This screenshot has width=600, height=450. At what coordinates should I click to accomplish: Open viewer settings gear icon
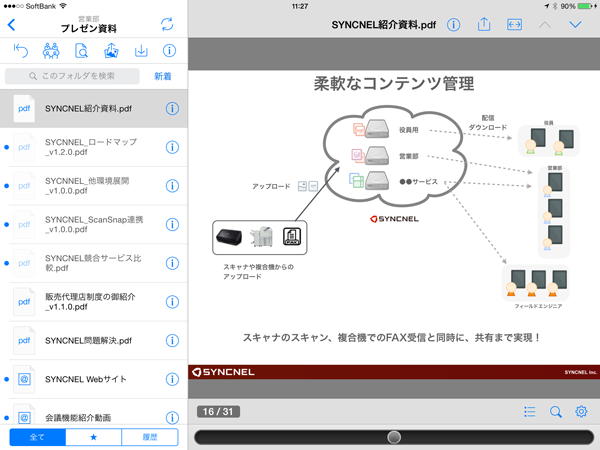point(581,411)
